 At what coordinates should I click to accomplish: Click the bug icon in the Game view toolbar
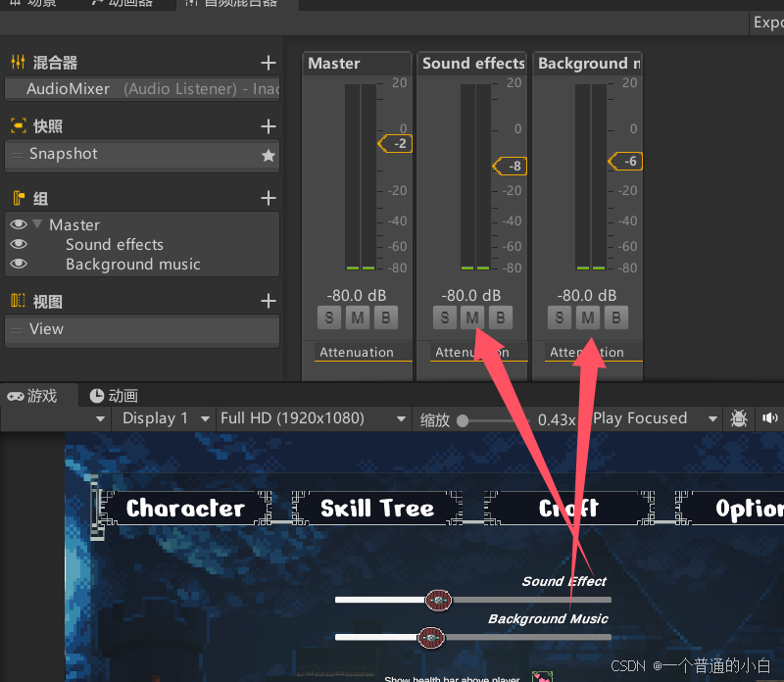point(739,418)
